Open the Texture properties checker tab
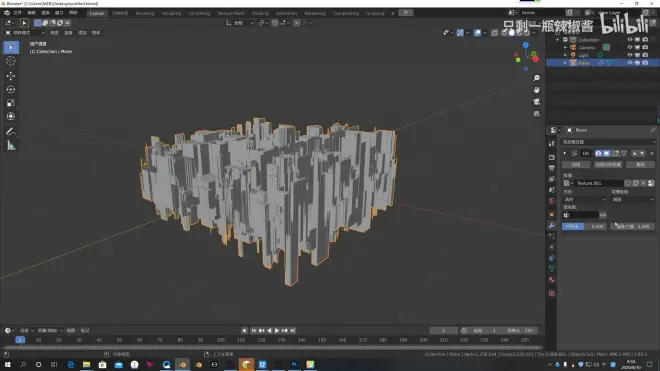 point(551,294)
